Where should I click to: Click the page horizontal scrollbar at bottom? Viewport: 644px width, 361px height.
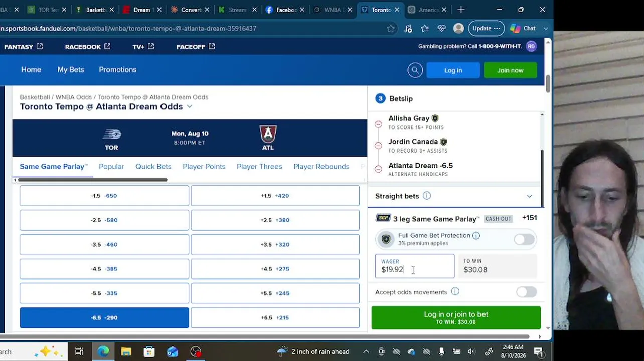point(265,336)
